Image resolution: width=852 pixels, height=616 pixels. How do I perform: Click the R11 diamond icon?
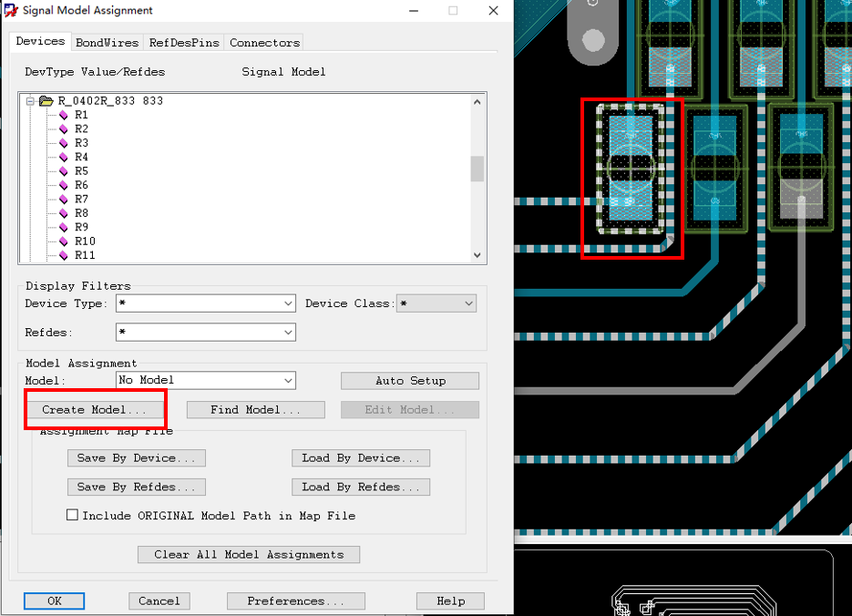click(x=64, y=256)
